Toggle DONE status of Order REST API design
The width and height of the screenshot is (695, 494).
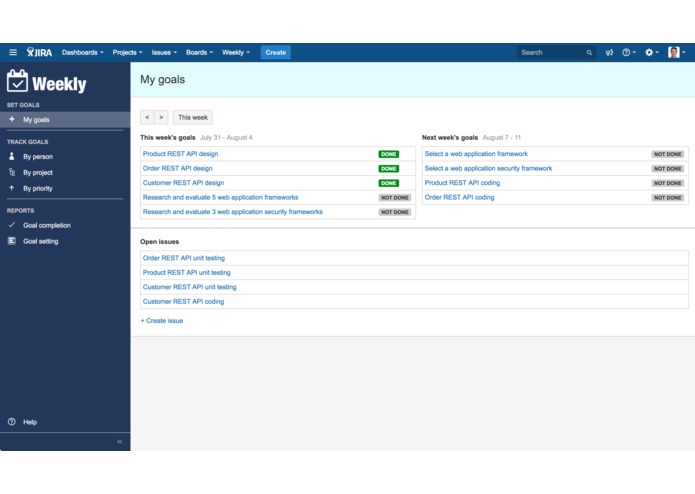click(389, 169)
